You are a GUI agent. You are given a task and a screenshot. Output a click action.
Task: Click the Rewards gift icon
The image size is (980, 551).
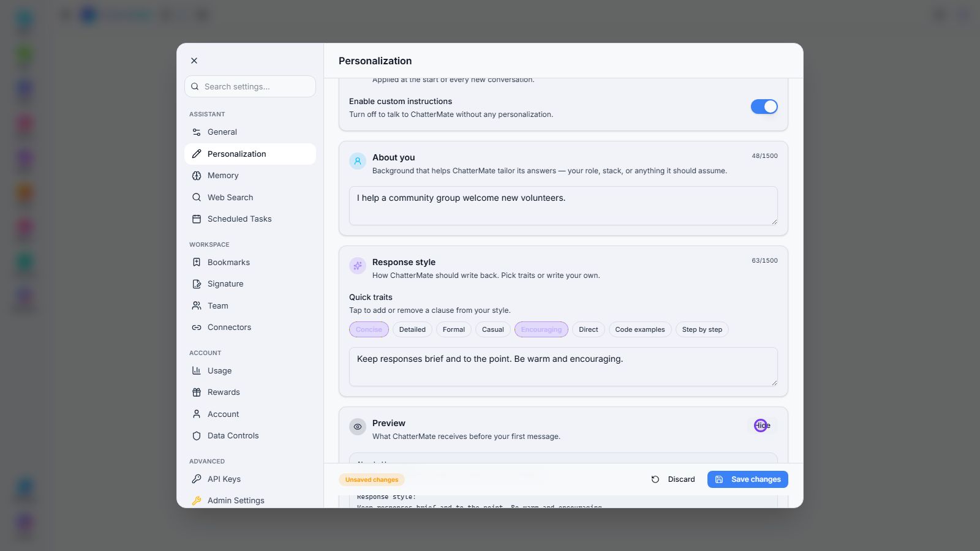197,392
